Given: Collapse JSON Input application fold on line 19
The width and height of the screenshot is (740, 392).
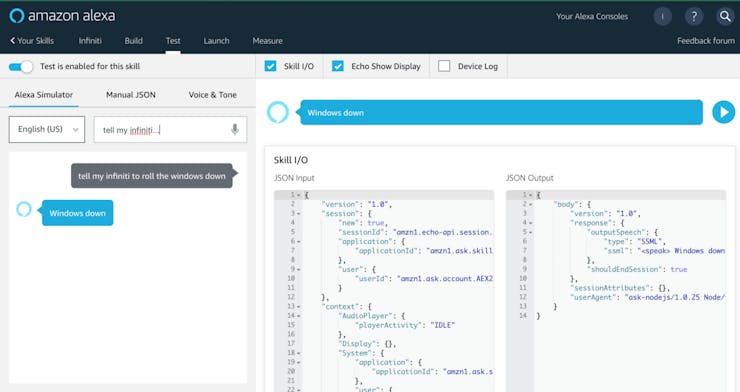Looking at the screenshot, I should [298, 362].
